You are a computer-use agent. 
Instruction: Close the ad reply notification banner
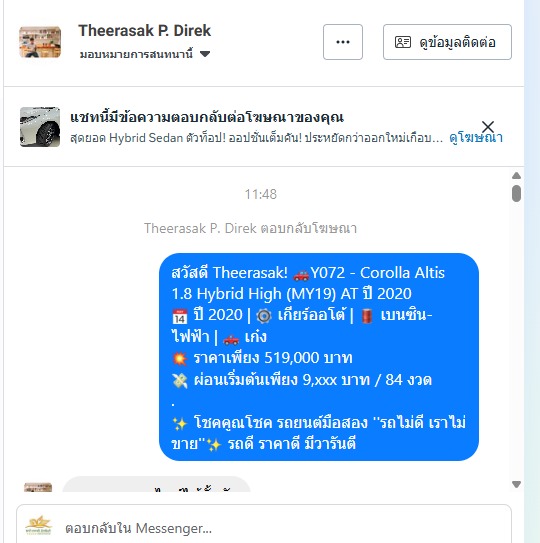(488, 127)
